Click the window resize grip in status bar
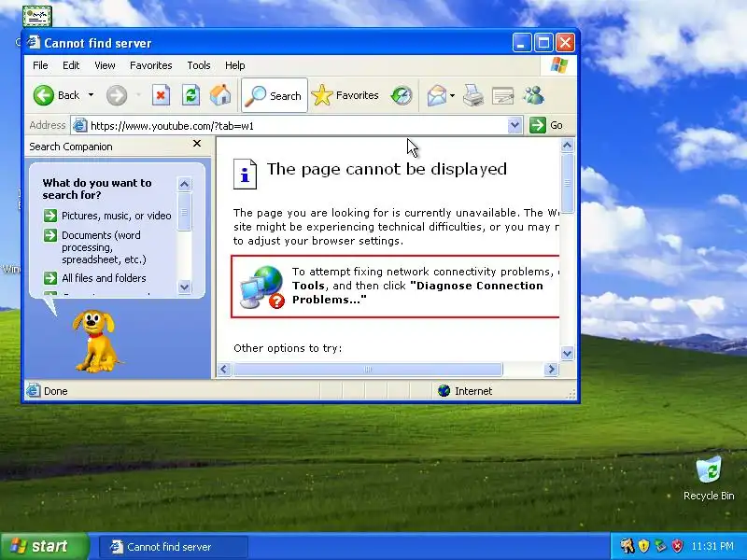This screenshot has height=560, width=747. [x=571, y=393]
